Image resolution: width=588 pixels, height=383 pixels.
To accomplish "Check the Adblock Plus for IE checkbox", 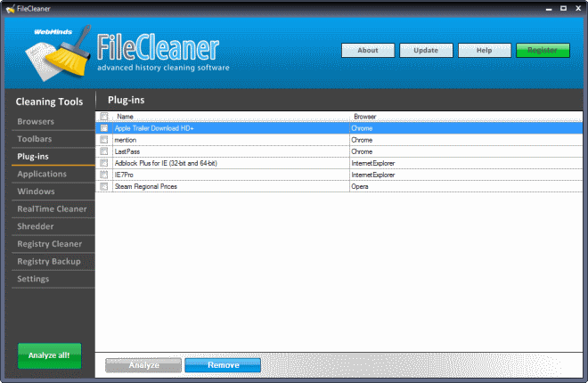I will [104, 163].
